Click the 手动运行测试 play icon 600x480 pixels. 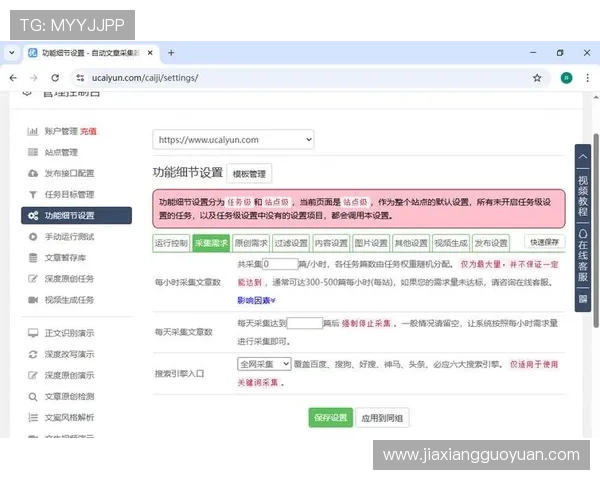[x=33, y=237]
